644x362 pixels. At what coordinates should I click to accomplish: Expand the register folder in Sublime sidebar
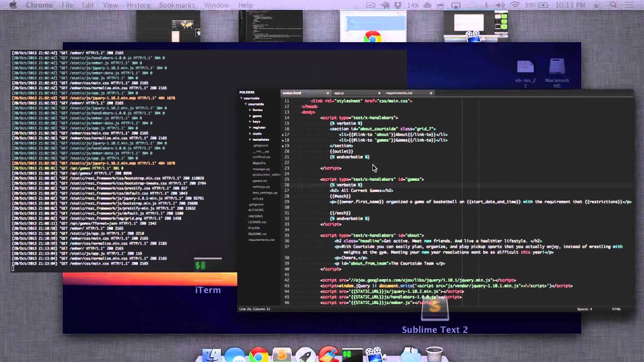tap(250, 128)
